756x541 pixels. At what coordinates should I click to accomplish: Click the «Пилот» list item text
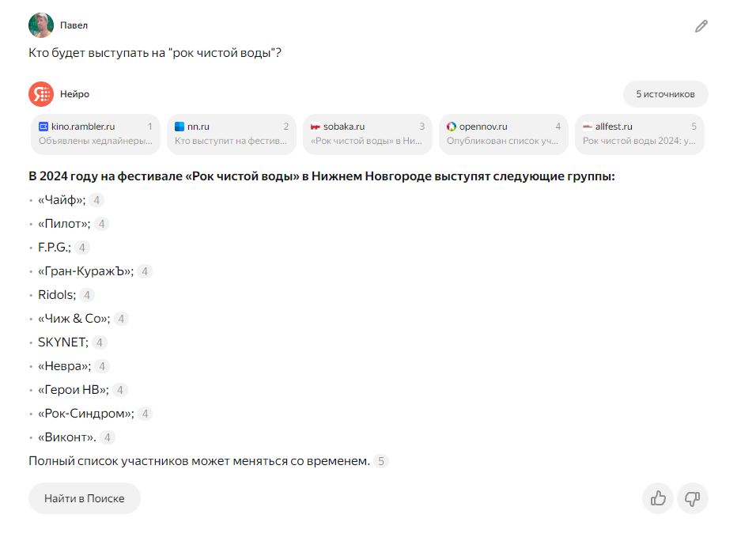tap(64, 224)
